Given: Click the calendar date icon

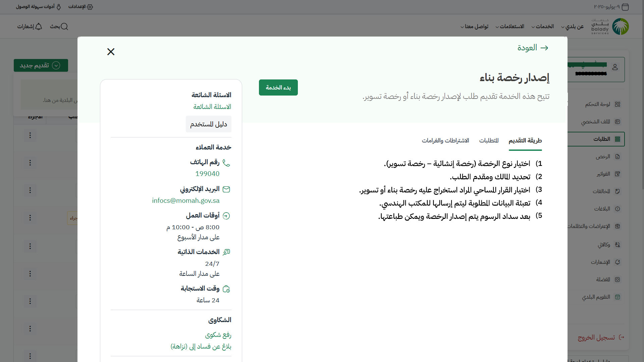Looking at the screenshot, I should (x=625, y=7).
